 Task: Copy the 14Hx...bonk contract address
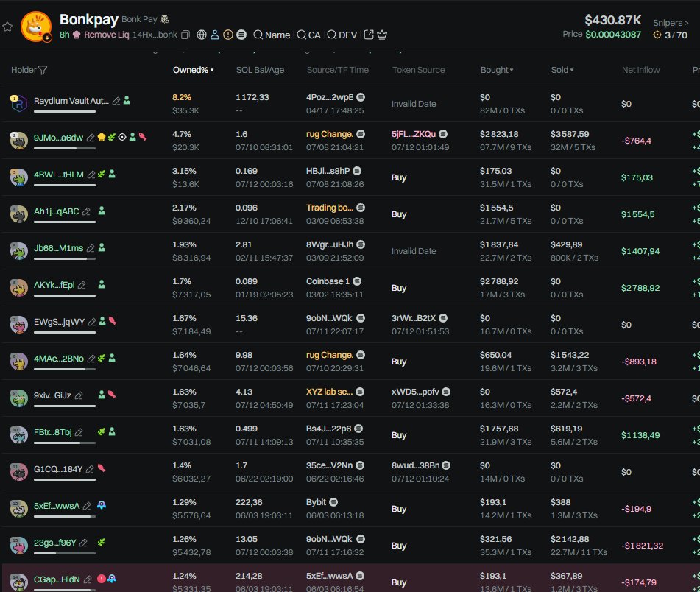coord(185,35)
